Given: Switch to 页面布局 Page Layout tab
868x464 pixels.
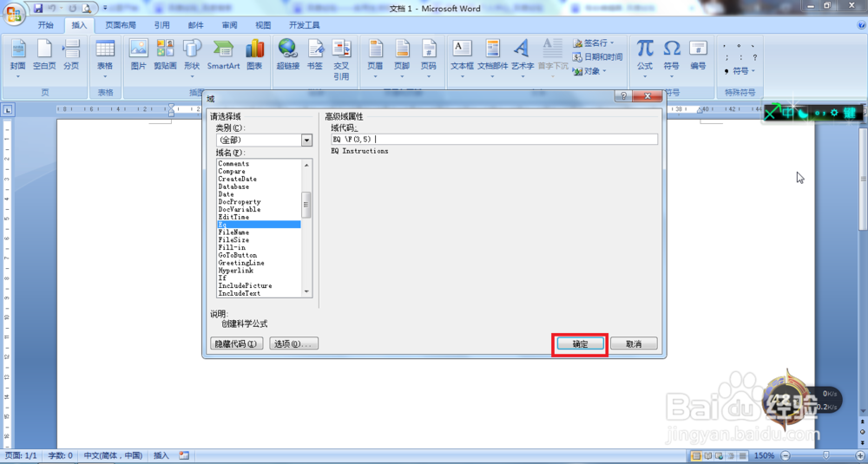Looking at the screenshot, I should pyautogui.click(x=121, y=25).
